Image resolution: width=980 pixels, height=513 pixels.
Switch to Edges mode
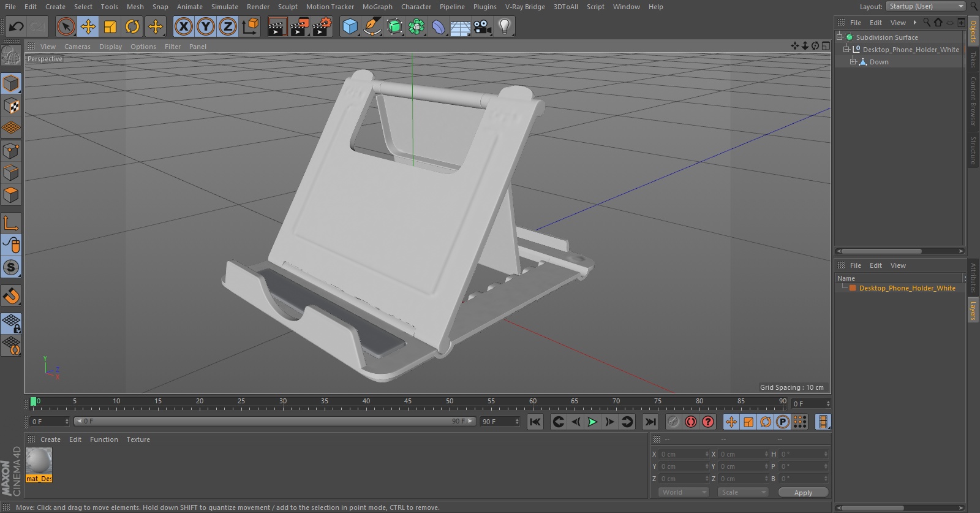pos(11,173)
